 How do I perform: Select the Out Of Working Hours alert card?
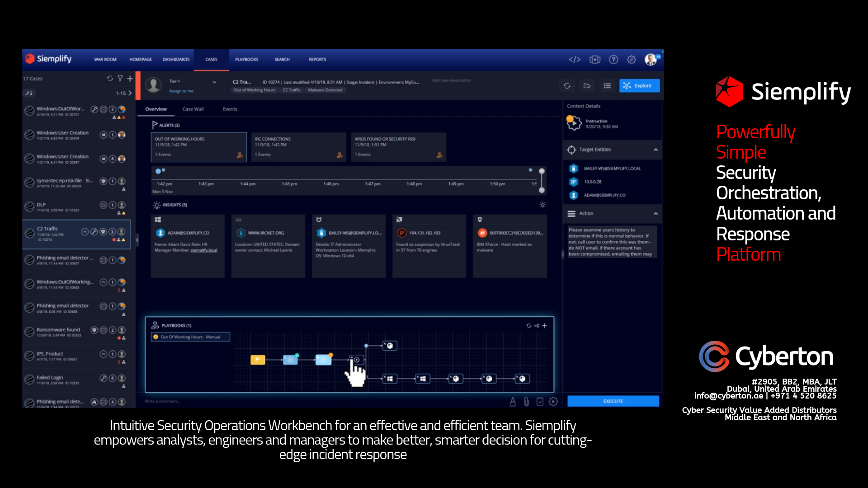pyautogui.click(x=199, y=147)
